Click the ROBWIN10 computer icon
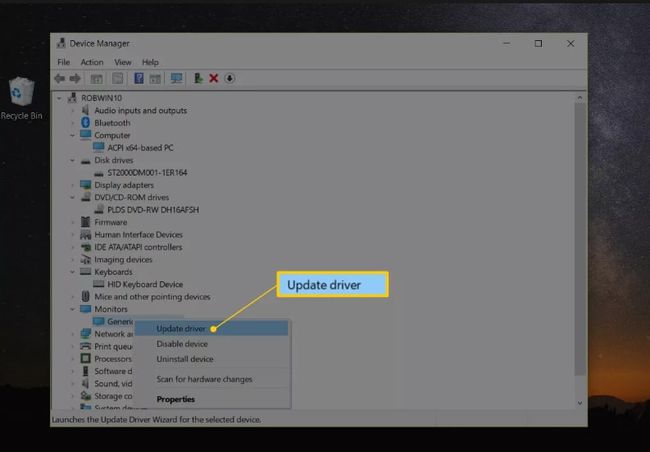 tap(72, 98)
